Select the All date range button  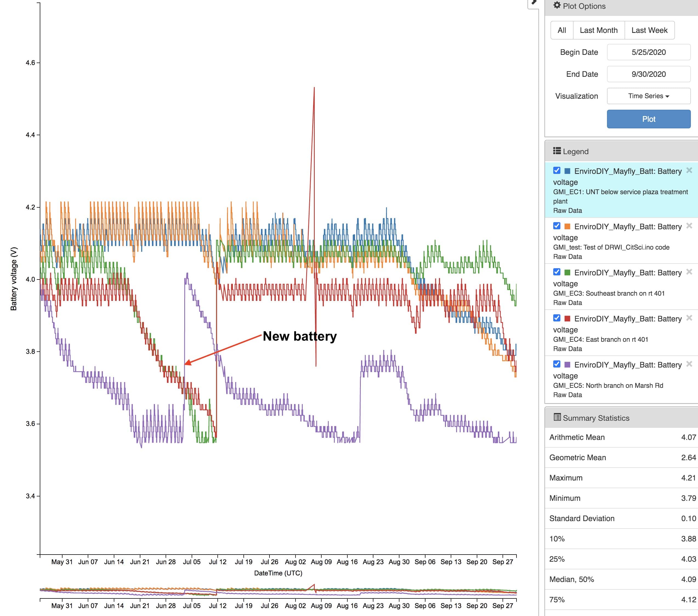pyautogui.click(x=561, y=30)
